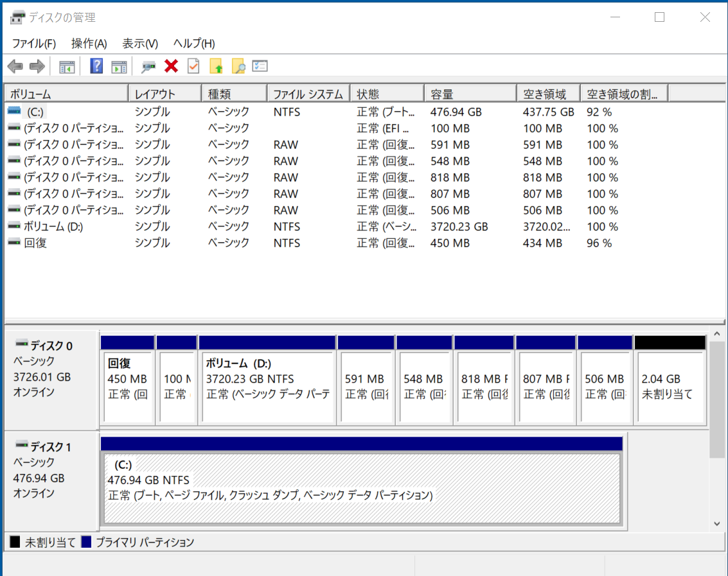Toggle the console tree pane icon
The height and width of the screenshot is (576, 728).
click(x=67, y=66)
